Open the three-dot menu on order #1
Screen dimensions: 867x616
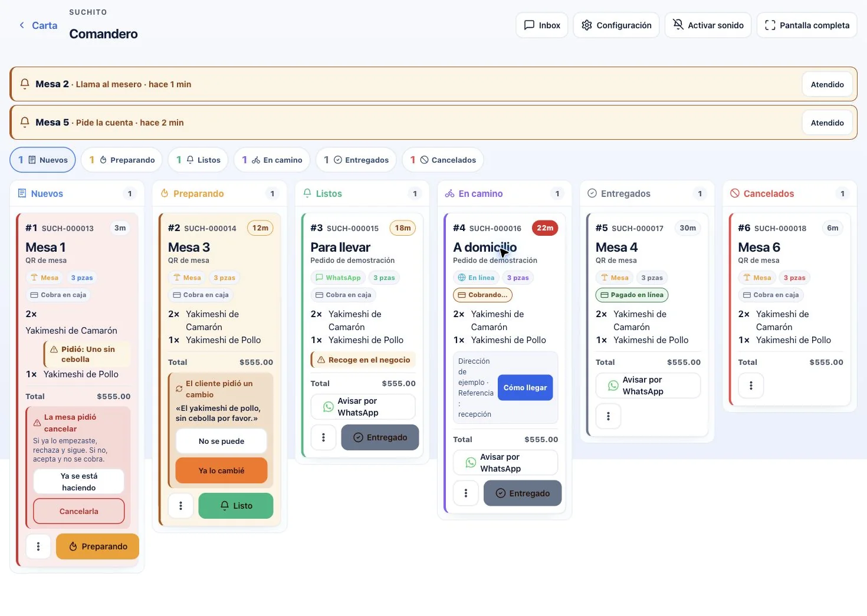coord(38,546)
